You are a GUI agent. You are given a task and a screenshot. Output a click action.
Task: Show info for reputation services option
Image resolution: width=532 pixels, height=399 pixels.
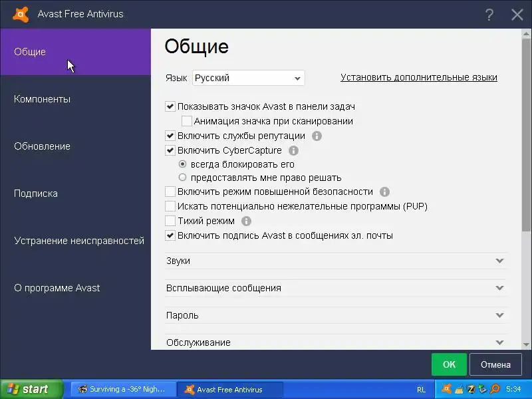click(317, 136)
